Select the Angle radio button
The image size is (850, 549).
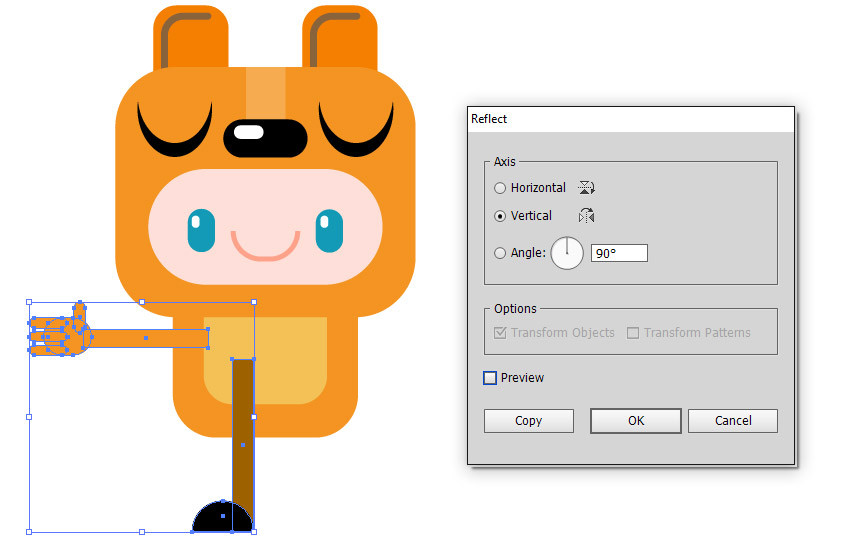[x=500, y=253]
